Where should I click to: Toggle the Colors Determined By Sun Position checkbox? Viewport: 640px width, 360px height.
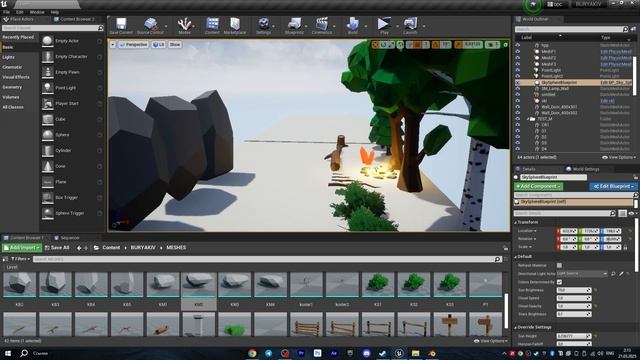click(x=559, y=282)
